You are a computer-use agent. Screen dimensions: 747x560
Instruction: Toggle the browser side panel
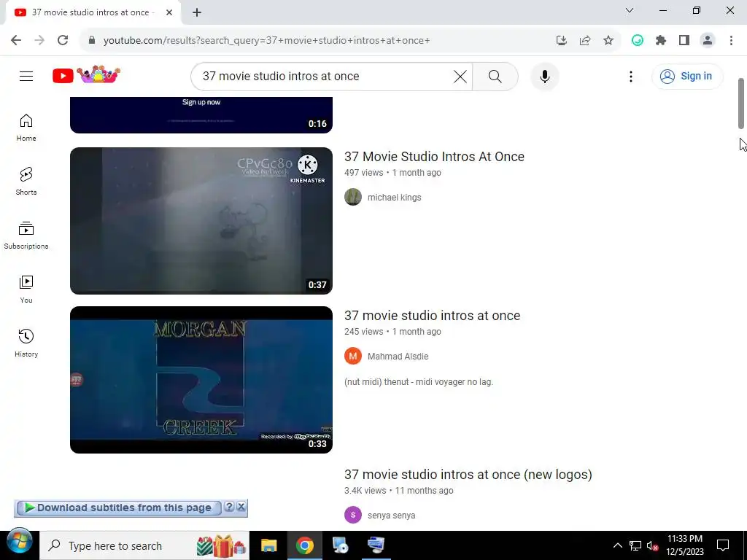(x=684, y=41)
